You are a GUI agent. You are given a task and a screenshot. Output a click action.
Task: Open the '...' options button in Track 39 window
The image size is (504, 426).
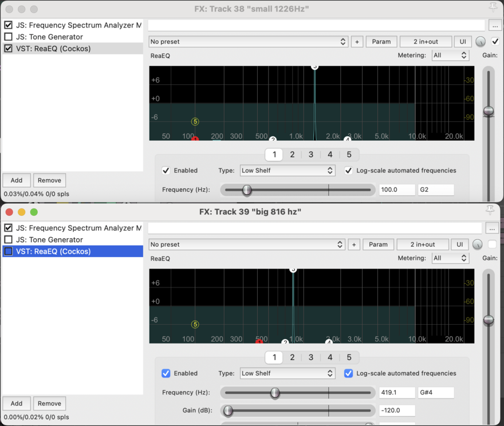coord(492,228)
